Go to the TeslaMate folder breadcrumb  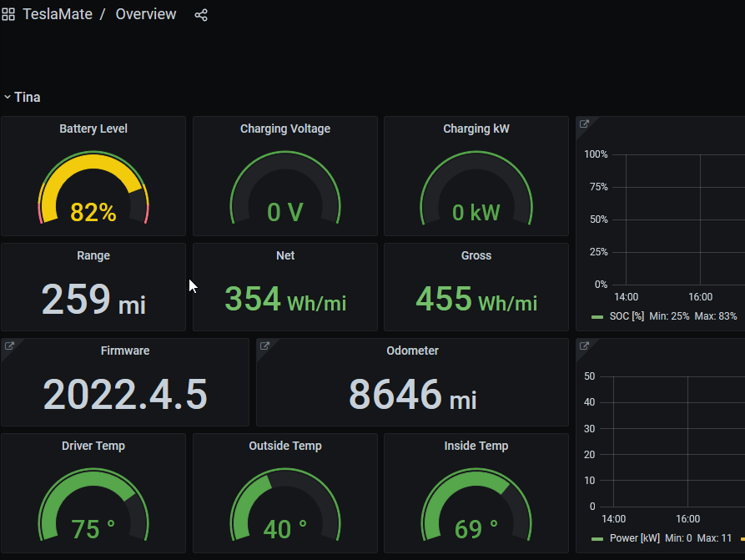click(58, 14)
